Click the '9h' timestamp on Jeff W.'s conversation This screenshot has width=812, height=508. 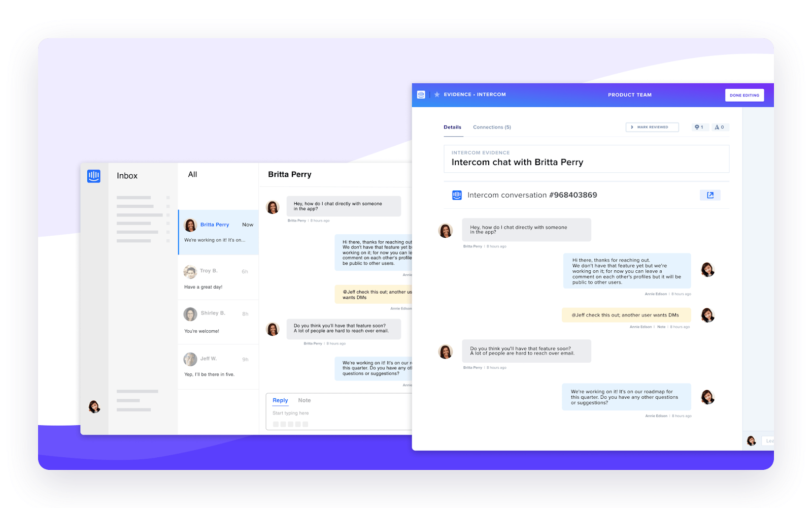[245, 360]
